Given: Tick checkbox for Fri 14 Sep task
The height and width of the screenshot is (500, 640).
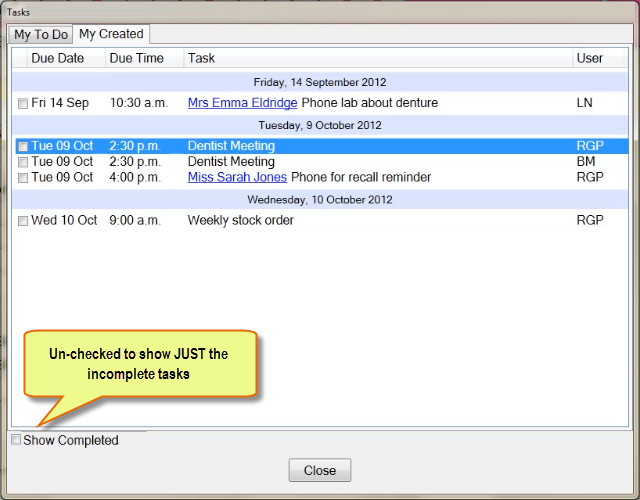Looking at the screenshot, I should [x=23, y=103].
